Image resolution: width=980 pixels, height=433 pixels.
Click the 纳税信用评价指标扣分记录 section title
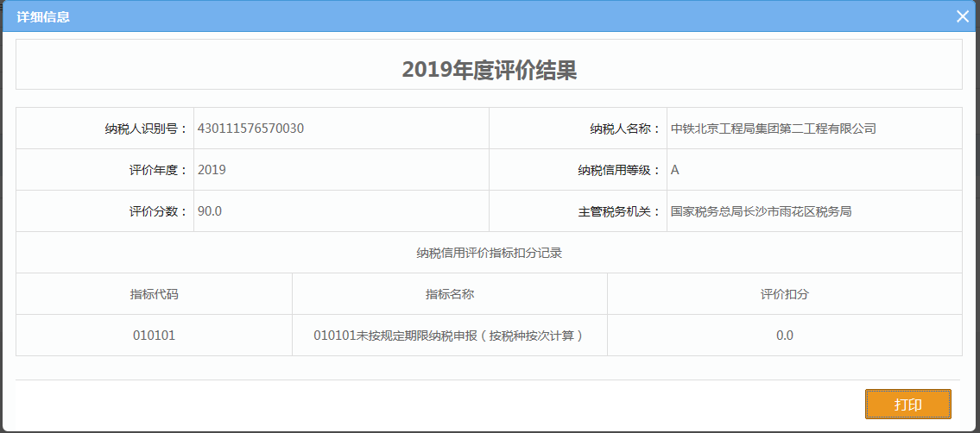click(x=490, y=253)
